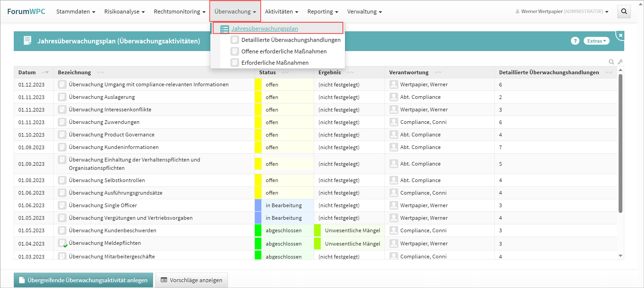
Task: Toggle sorting on the Verantwortung column
Action: coord(438,73)
